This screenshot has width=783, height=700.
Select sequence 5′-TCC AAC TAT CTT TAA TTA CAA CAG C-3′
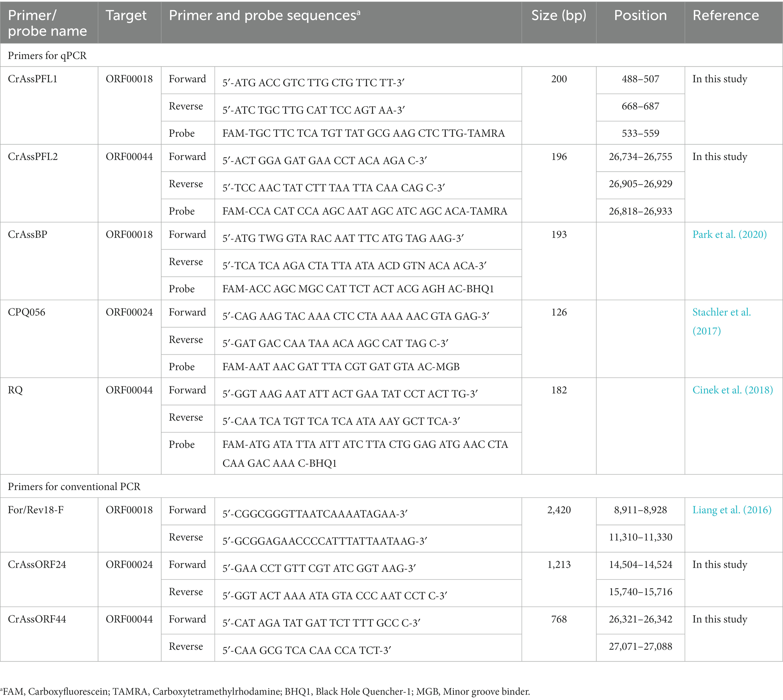coord(333,188)
